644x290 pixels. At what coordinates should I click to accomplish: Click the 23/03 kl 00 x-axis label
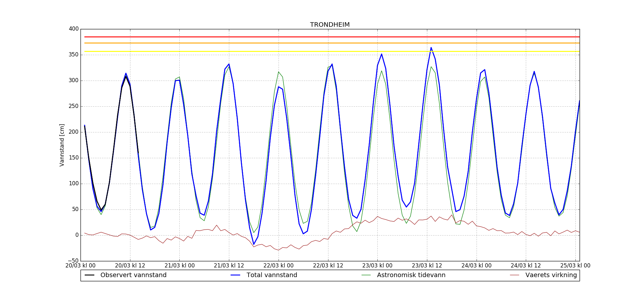pyautogui.click(x=377, y=266)
